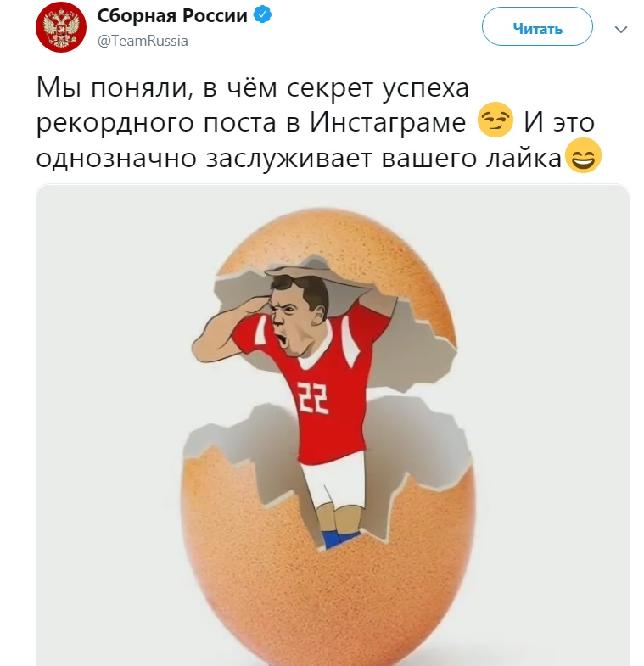Screen dimensions: 644x666
Task: Click the tweet line starting with Мы поняли
Action: [253, 88]
